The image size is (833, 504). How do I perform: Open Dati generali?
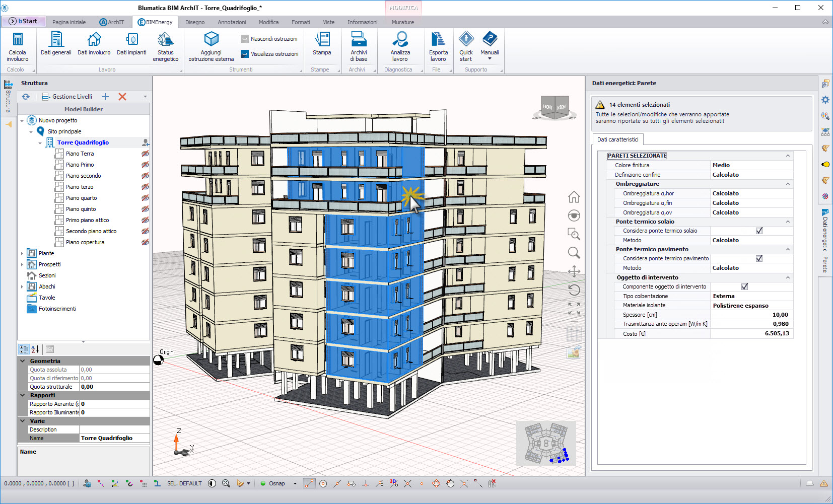pos(56,44)
